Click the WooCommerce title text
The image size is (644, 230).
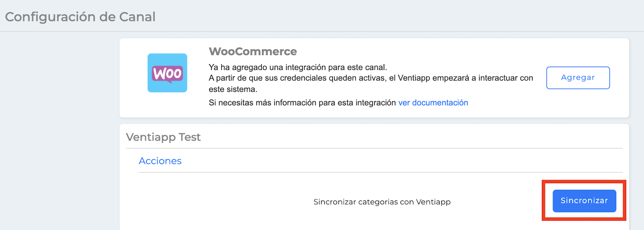pyautogui.click(x=253, y=52)
